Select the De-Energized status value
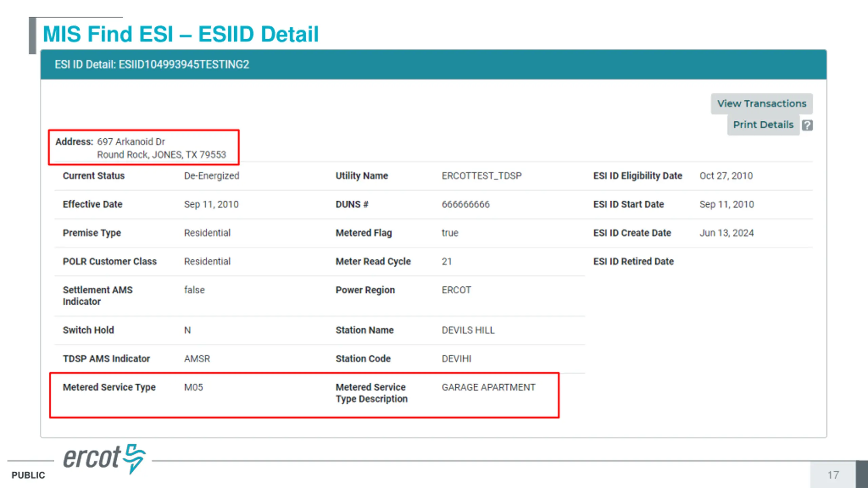The width and height of the screenshot is (868, 488). click(x=212, y=176)
